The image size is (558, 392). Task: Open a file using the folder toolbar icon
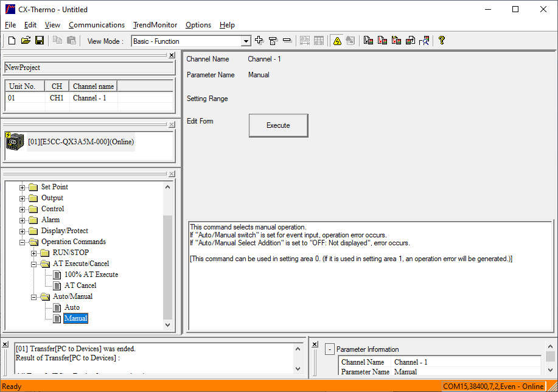26,41
